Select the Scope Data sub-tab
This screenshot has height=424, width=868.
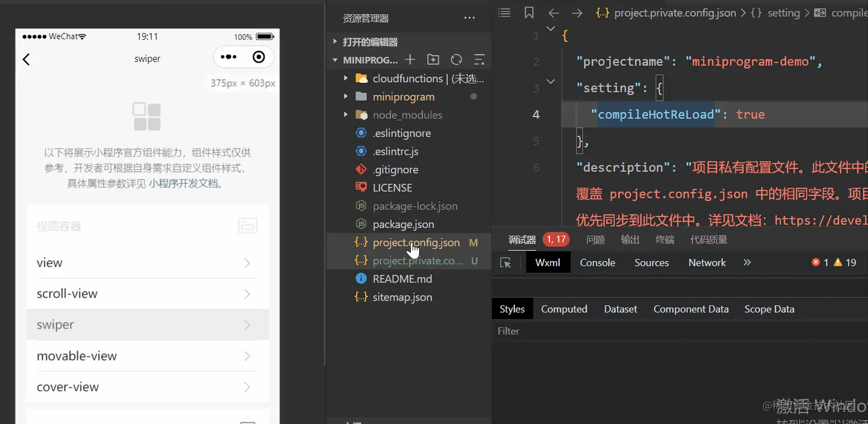click(769, 309)
